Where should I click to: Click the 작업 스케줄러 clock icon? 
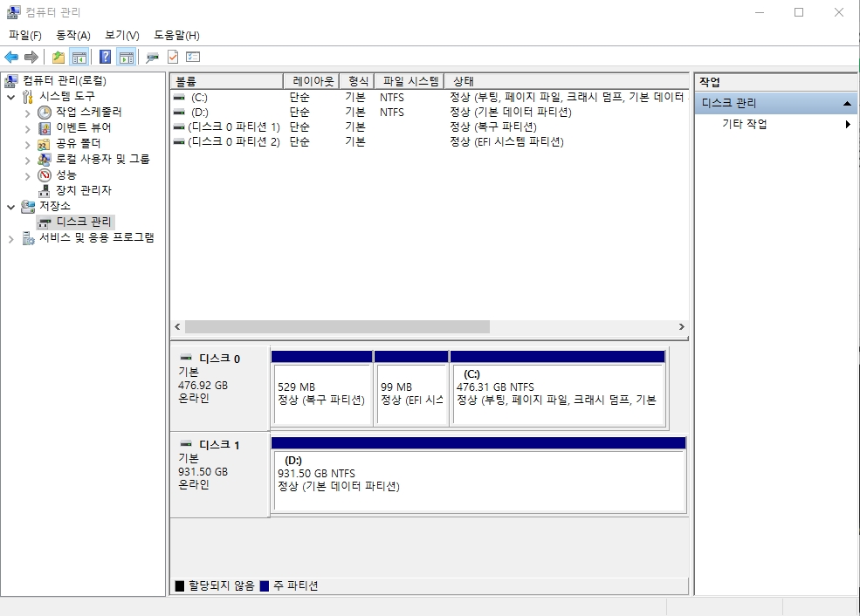(45, 113)
